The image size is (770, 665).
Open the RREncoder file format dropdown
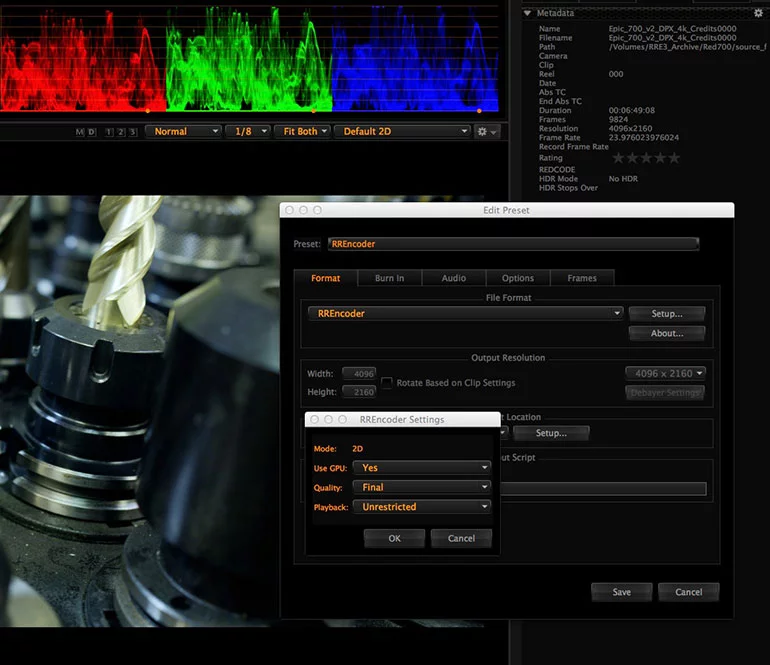[x=465, y=313]
